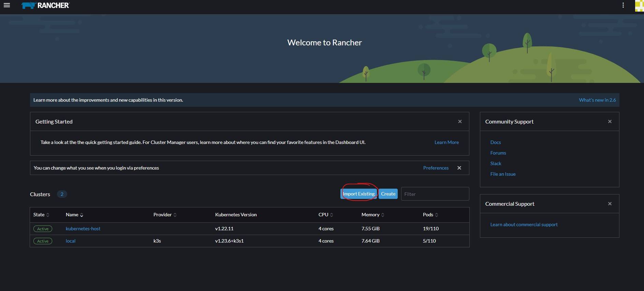Click the Rancher logo
This screenshot has height=291, width=644.
click(x=45, y=5)
